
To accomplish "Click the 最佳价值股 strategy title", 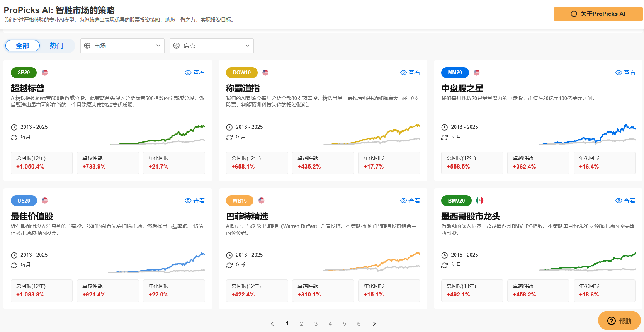I will point(32,216).
